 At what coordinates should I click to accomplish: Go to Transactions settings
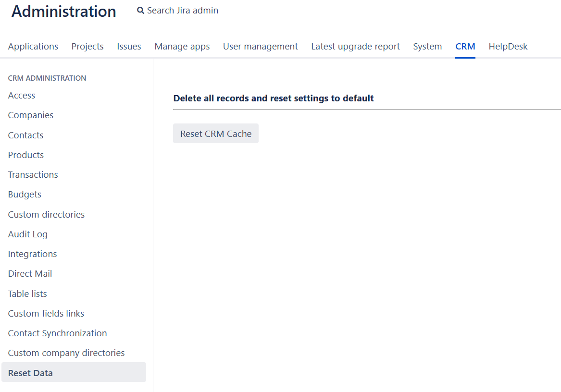[33, 175]
